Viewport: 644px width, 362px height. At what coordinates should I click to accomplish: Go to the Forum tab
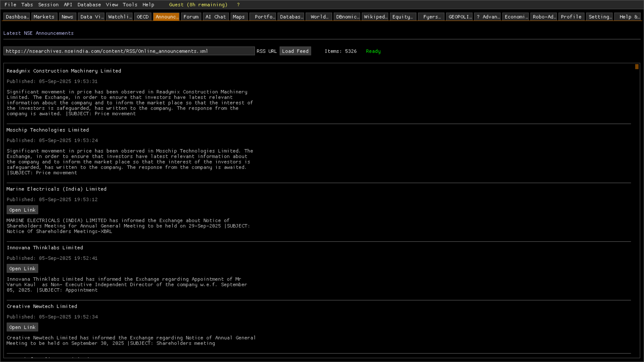191,17
